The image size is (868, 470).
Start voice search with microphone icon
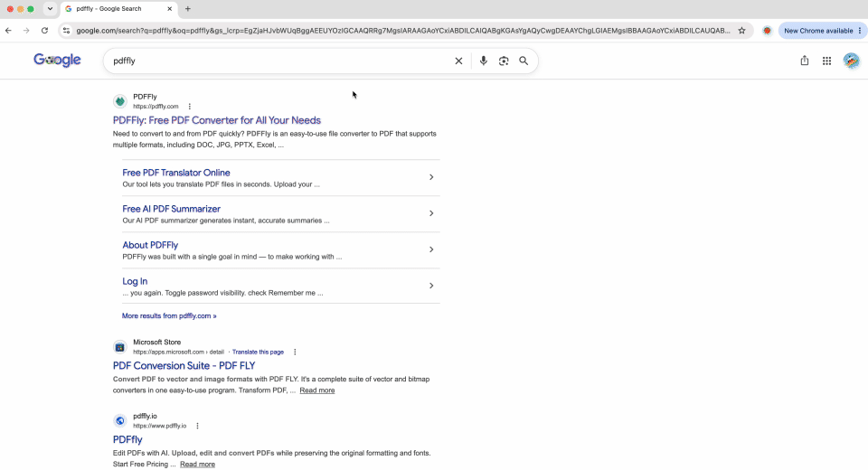483,61
